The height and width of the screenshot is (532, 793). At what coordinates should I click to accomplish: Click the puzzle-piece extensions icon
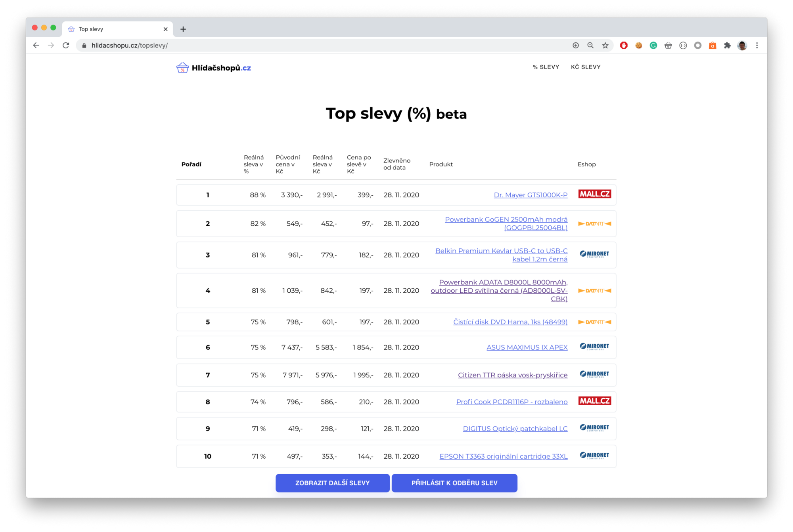pyautogui.click(x=728, y=45)
